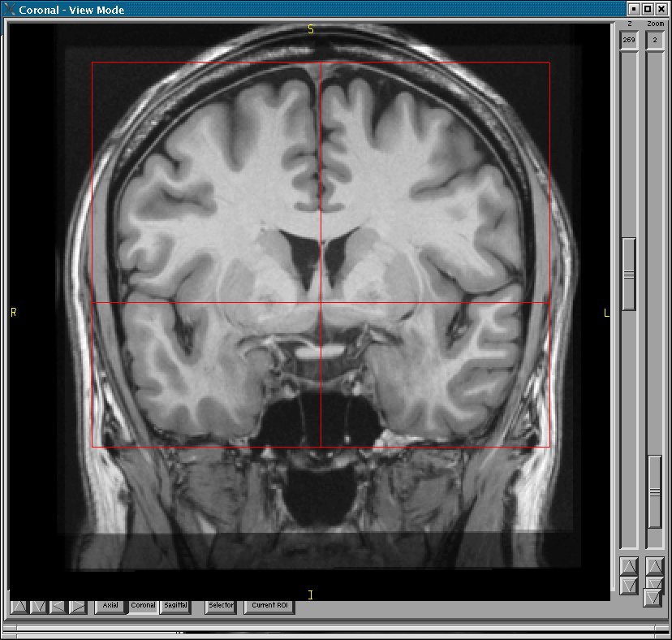
Task: Select the Coronal view button
Action: click(x=143, y=606)
